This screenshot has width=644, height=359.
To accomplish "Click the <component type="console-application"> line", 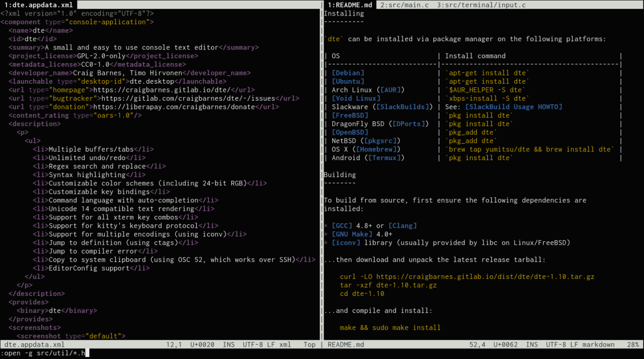I will (77, 22).
